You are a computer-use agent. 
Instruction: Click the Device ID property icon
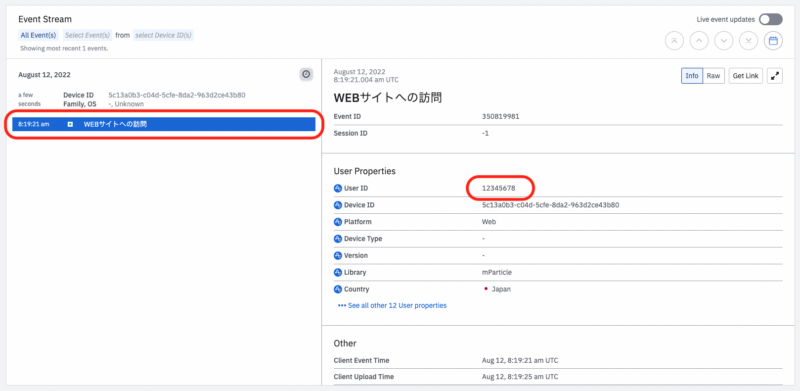[337, 205]
